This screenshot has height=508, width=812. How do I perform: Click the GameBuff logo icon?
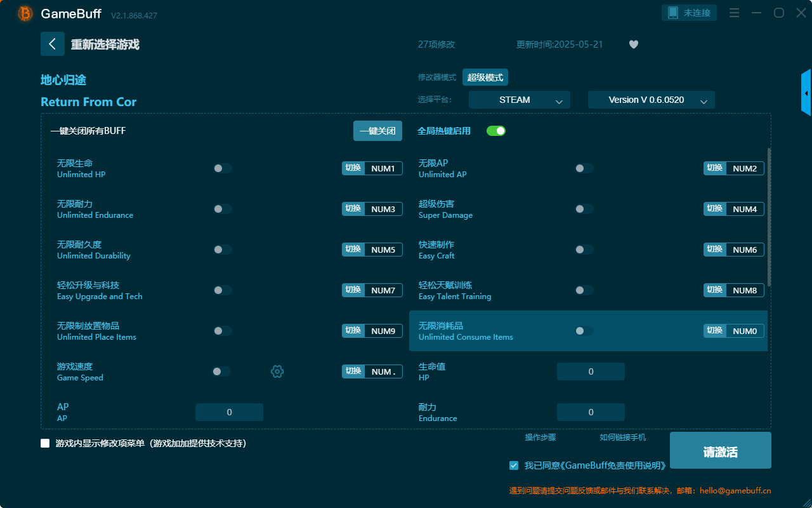tap(24, 13)
